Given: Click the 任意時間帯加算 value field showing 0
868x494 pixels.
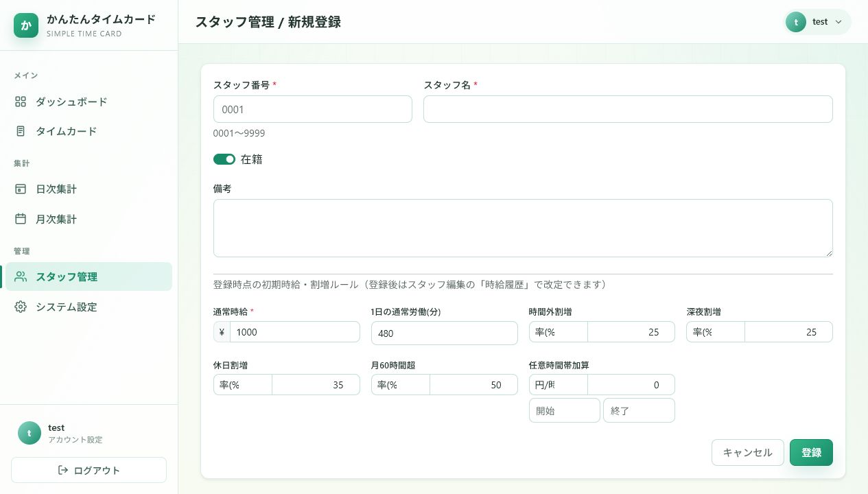Looking at the screenshot, I should tap(631, 385).
